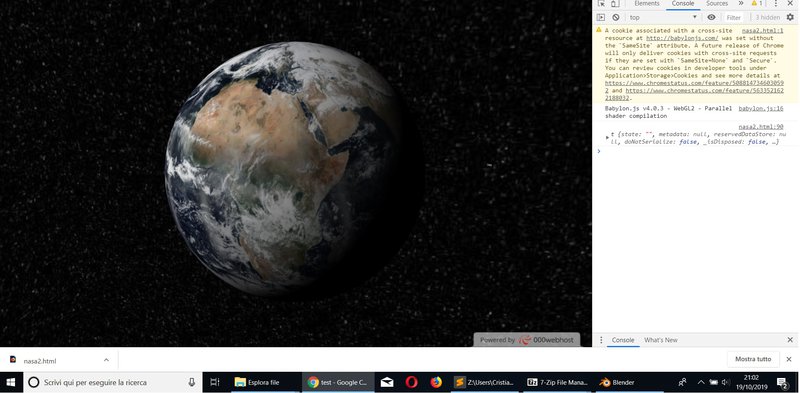Viewport: 800px width, 393px height.
Task: Click the battery tray icon
Action: pyautogui.click(x=713, y=382)
